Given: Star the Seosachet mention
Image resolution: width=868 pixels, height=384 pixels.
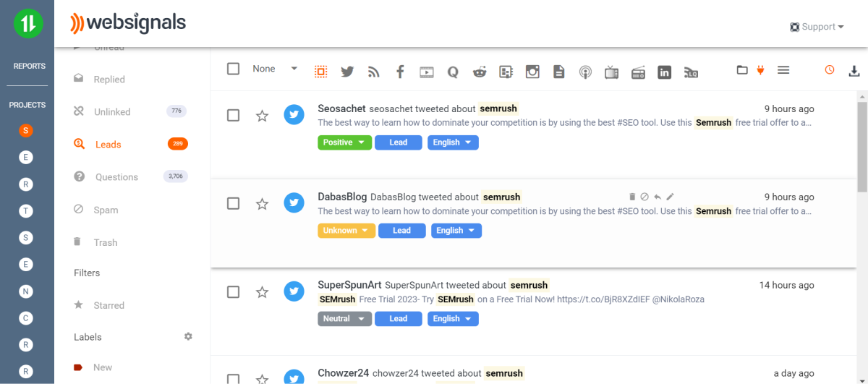Looking at the screenshot, I should 262,115.
